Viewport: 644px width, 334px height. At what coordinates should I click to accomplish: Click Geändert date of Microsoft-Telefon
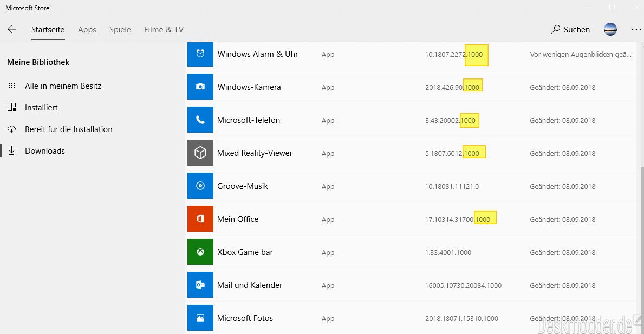[x=562, y=120]
